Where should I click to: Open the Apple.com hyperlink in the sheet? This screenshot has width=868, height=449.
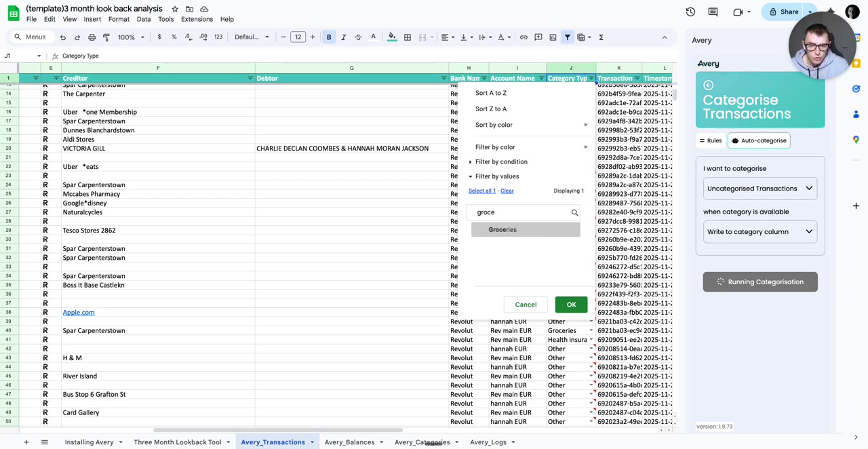(x=78, y=312)
